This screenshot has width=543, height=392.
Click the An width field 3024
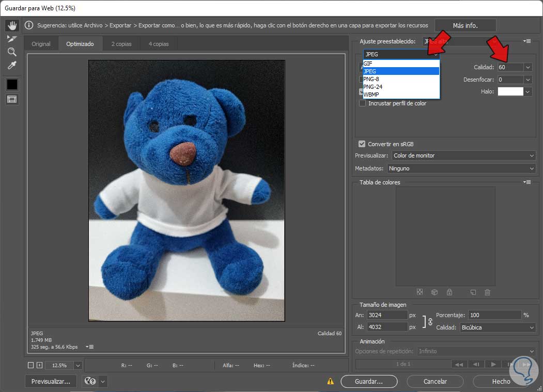click(x=387, y=315)
